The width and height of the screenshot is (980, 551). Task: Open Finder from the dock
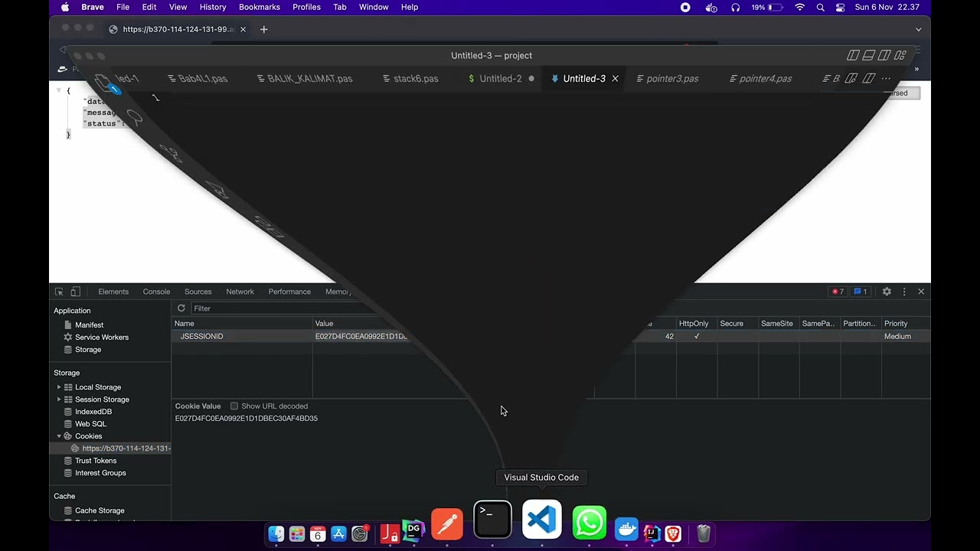[x=276, y=533]
